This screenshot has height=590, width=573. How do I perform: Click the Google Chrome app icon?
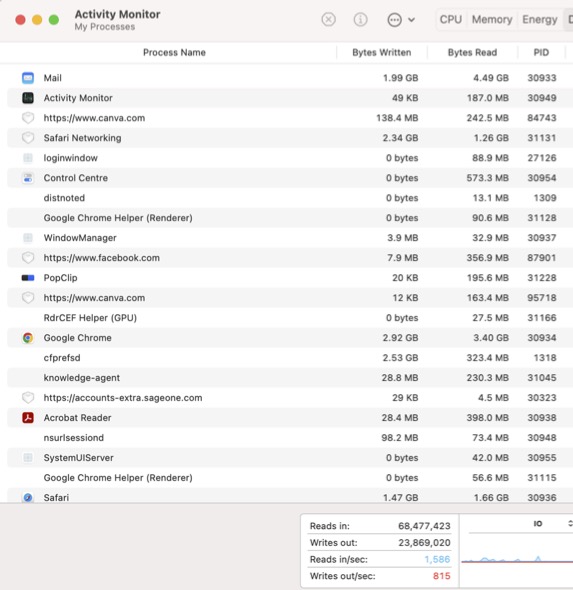point(28,338)
